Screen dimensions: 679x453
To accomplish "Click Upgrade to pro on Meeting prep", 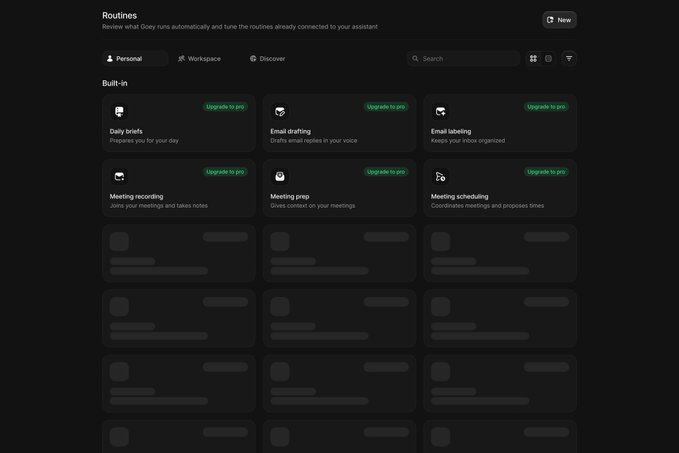I will point(386,172).
